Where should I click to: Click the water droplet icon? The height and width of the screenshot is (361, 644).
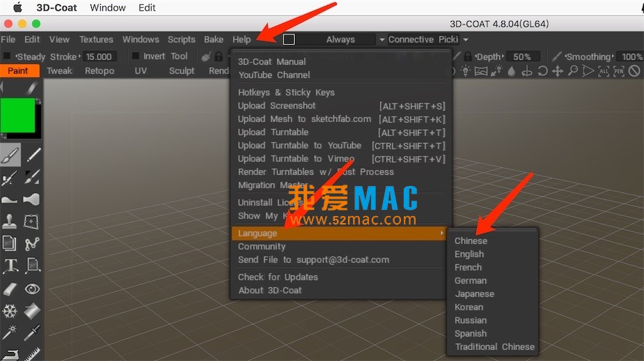tap(511, 72)
